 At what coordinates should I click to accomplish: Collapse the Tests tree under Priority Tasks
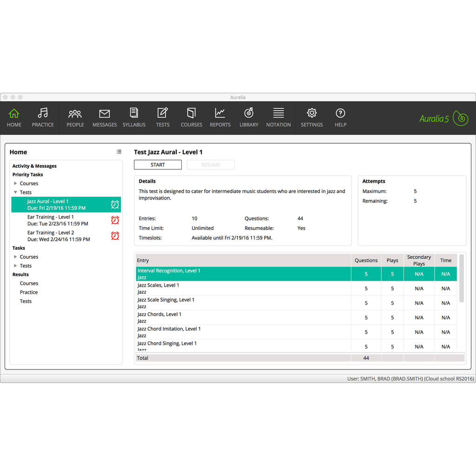coord(15,192)
